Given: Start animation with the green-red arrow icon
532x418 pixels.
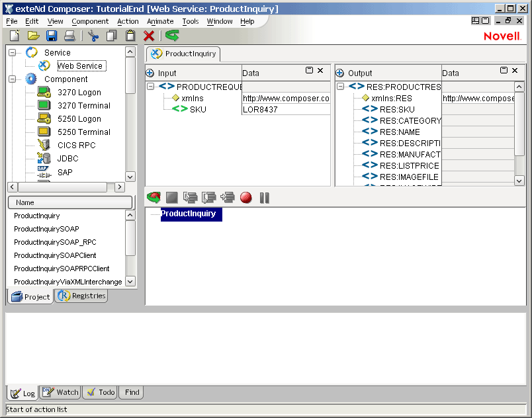Looking at the screenshot, I should tap(154, 197).
